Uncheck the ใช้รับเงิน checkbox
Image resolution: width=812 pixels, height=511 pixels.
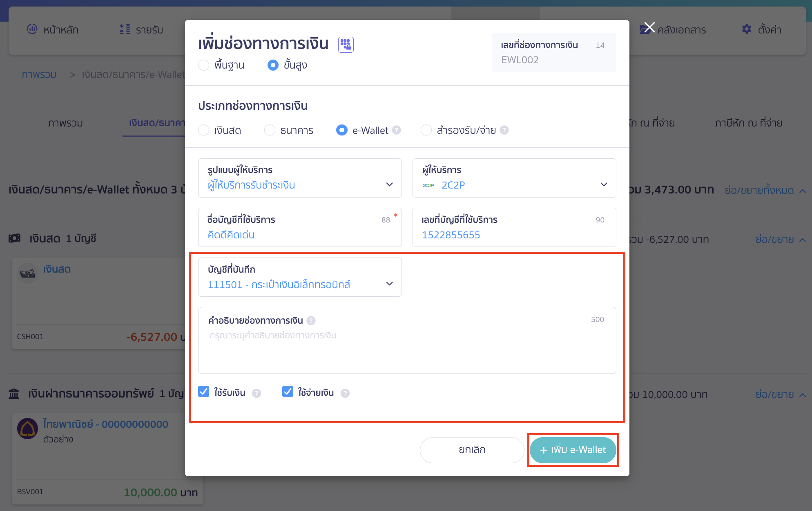click(203, 391)
